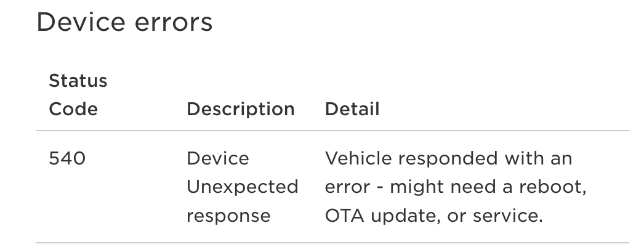The height and width of the screenshot is (252, 644).
Task: Click the word Code in header
Action: click(x=73, y=110)
